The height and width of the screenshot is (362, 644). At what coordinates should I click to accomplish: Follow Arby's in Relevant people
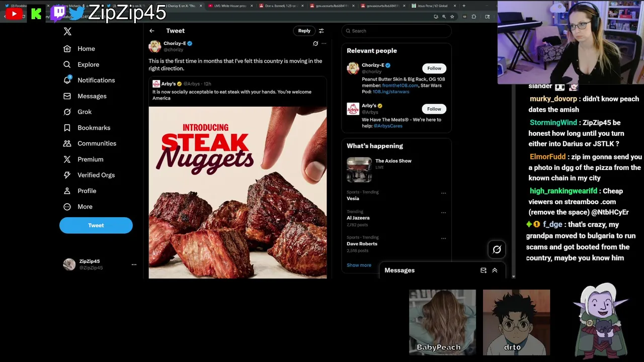tap(434, 109)
